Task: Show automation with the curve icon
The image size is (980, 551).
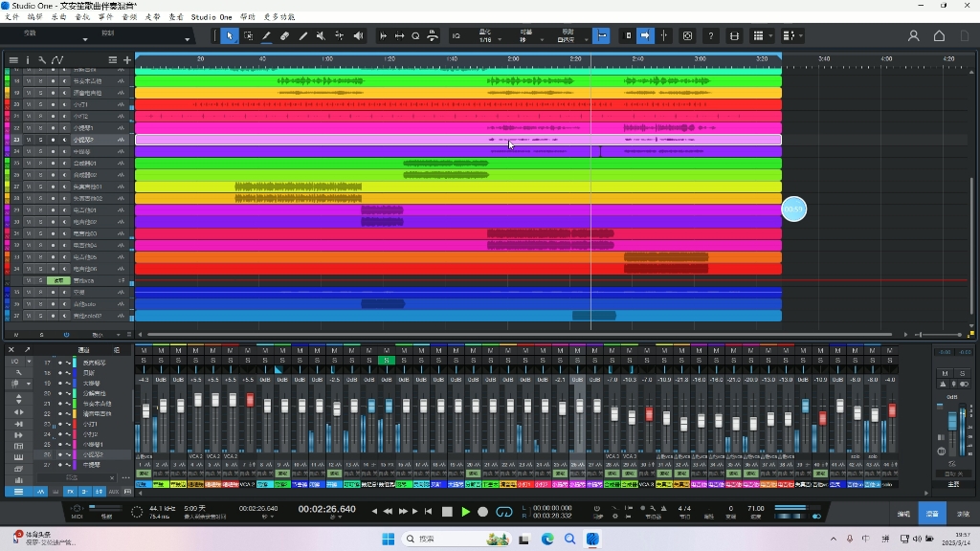Action: (57, 60)
